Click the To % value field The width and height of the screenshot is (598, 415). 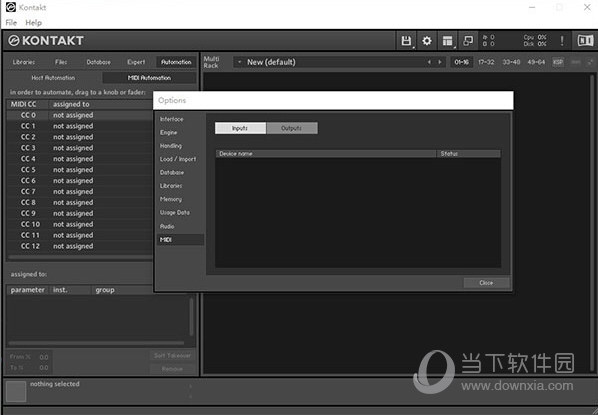(43, 368)
